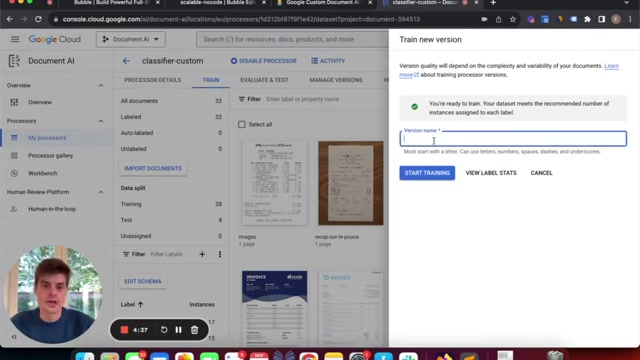Collapse the Processors sidebar section

[100, 121]
